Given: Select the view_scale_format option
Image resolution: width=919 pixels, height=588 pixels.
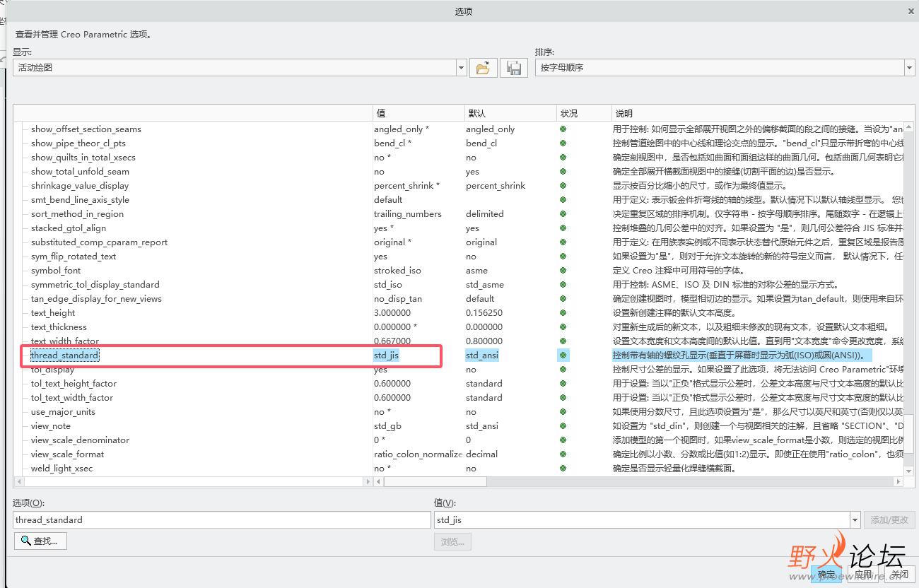Looking at the screenshot, I should tap(67, 454).
